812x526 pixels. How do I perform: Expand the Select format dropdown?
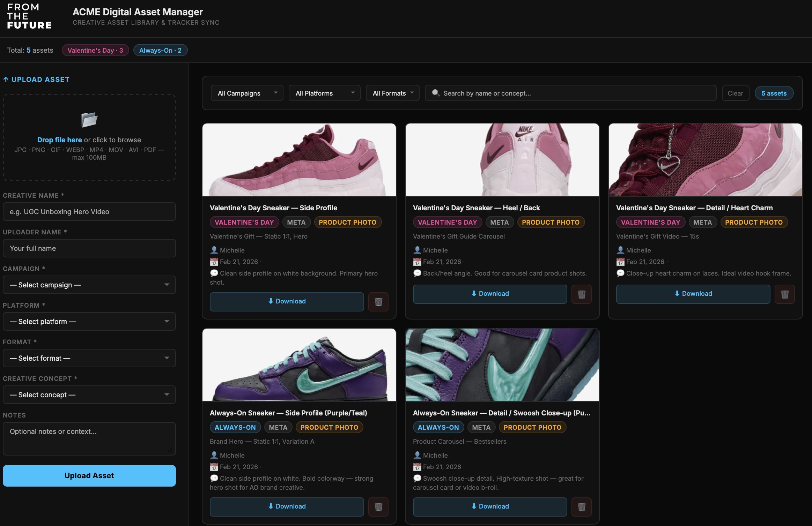[89, 358]
